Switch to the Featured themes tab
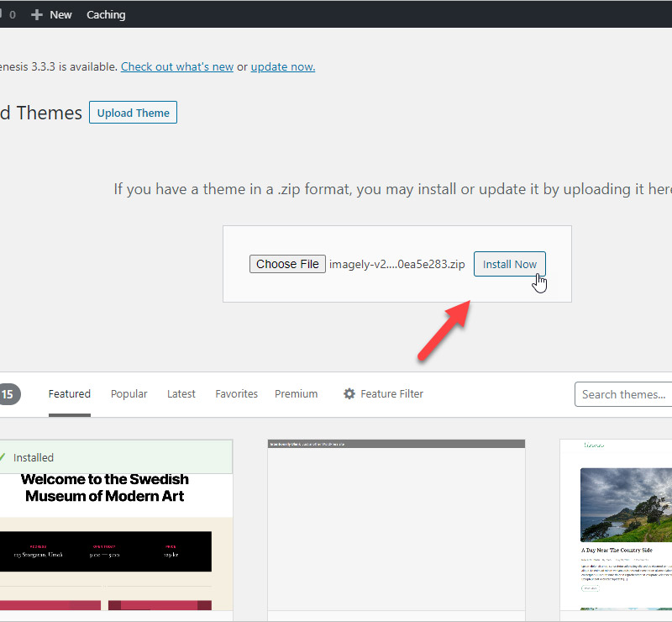The width and height of the screenshot is (672, 622). [x=70, y=393]
